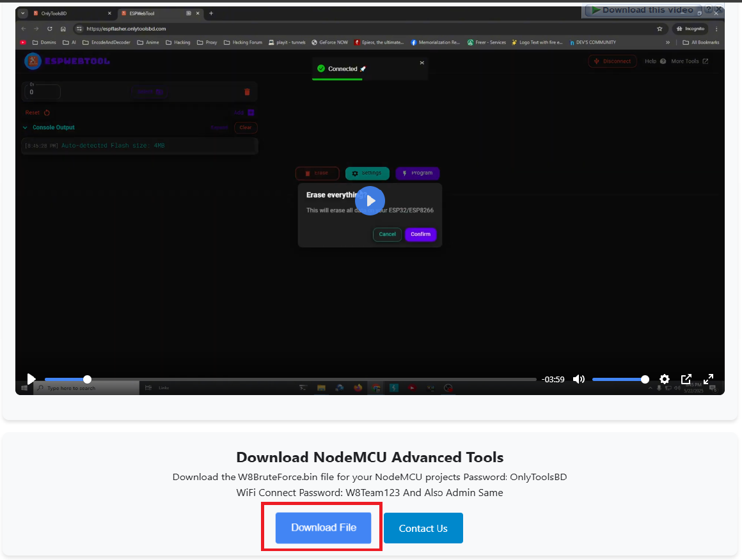Click the DEV'S COMMUNITY bookmark

(x=593, y=43)
